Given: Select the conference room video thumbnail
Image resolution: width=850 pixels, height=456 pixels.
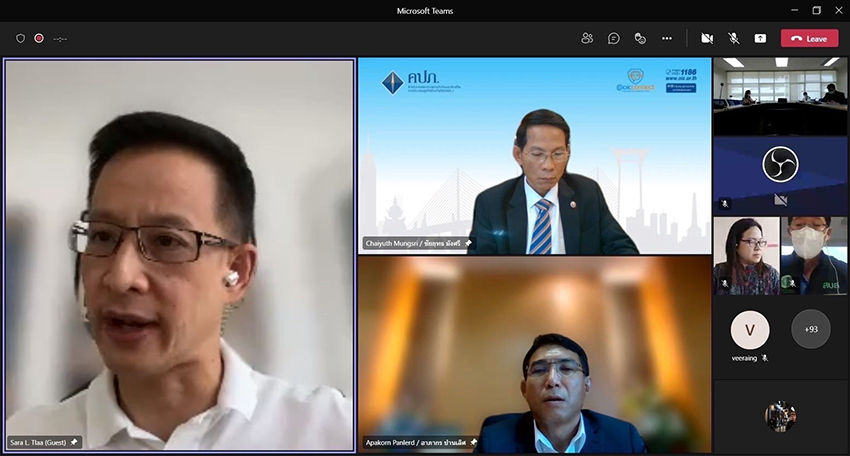Looking at the screenshot, I should pos(780,95).
